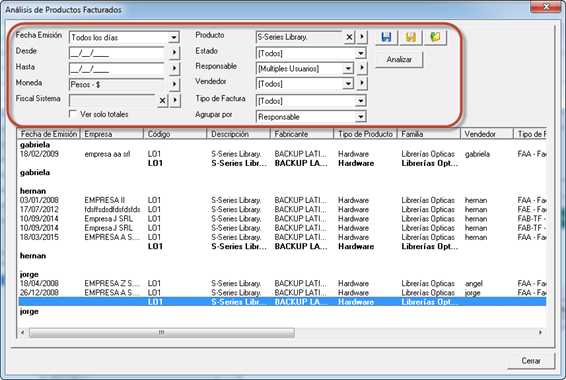
Task: Click the horizontal scrollbar thumb
Action: 162,332
